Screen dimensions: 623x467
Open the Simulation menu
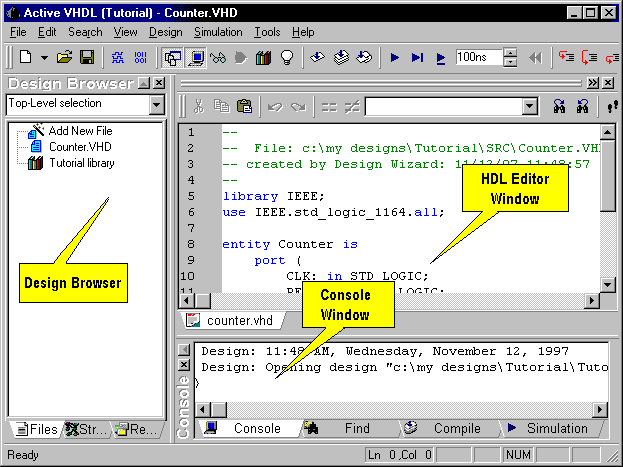[x=218, y=32]
